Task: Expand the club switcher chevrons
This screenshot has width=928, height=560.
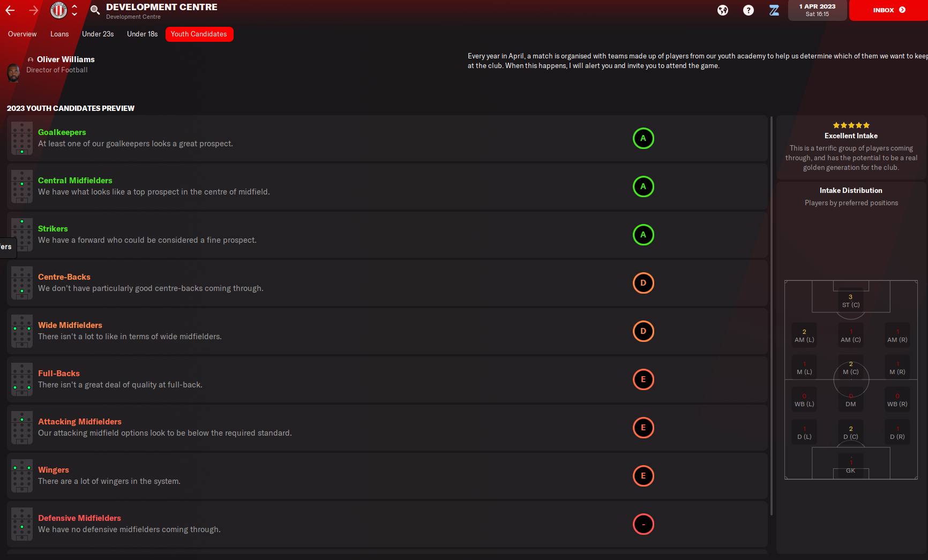Action: (x=74, y=10)
